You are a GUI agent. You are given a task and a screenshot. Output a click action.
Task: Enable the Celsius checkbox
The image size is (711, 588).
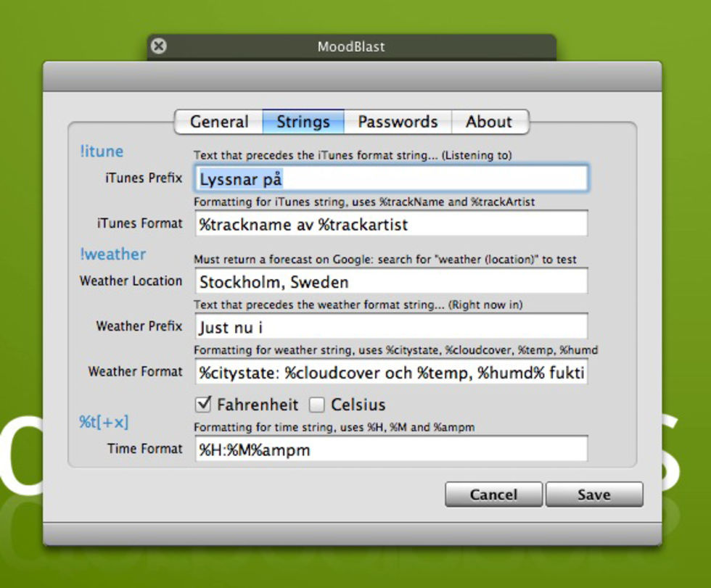[x=317, y=405]
